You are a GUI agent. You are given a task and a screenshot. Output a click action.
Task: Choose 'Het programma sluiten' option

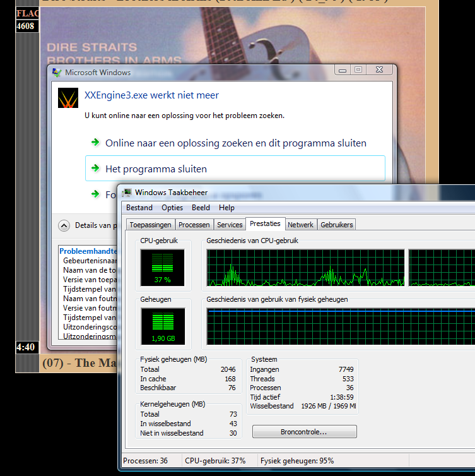pos(235,169)
